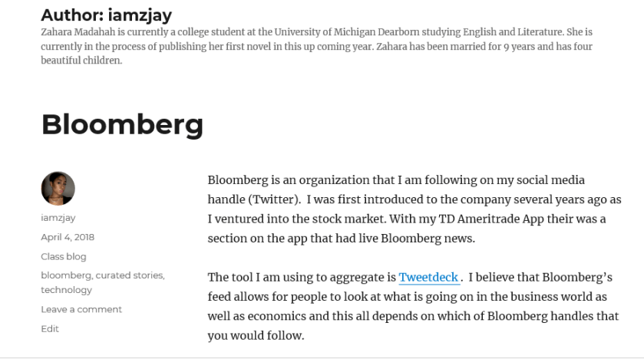Click the Author: iamzjay page heading
Viewport: 644px width, 359px height.
click(106, 15)
